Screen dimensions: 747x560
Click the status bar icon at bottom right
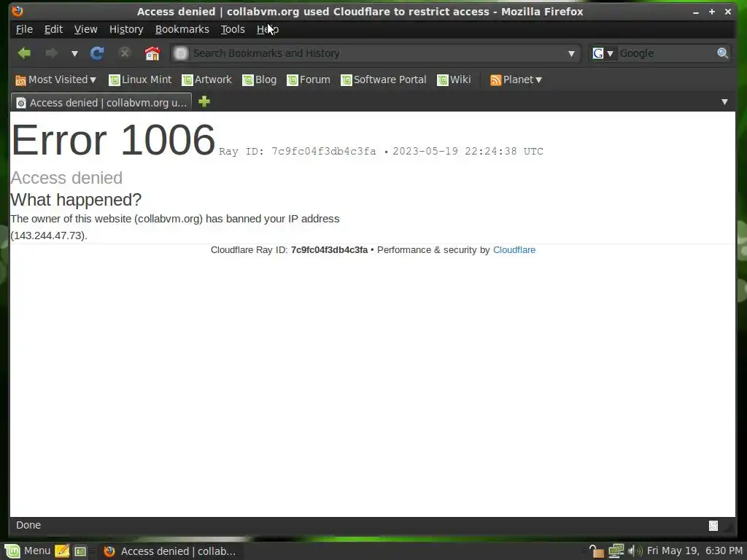pyautogui.click(x=713, y=525)
